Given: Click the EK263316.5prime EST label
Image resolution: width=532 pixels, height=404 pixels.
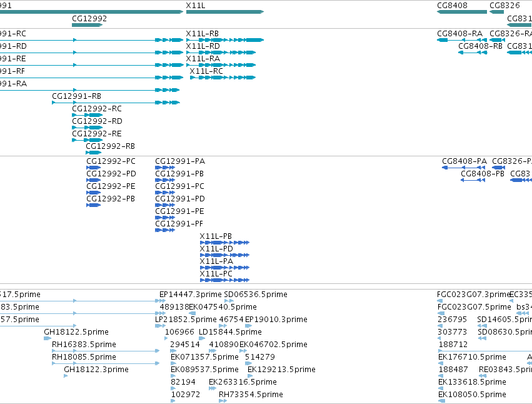Looking at the screenshot, I should [x=243, y=383].
